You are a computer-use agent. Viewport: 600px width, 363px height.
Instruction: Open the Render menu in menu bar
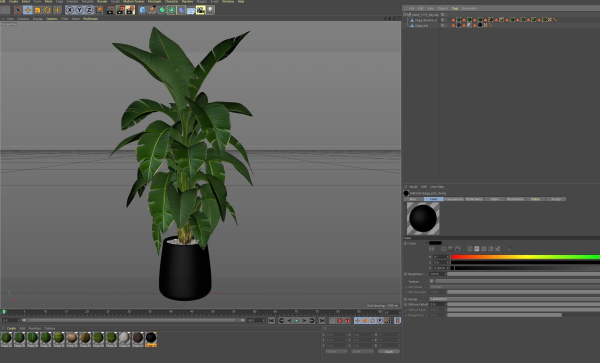(x=102, y=2)
